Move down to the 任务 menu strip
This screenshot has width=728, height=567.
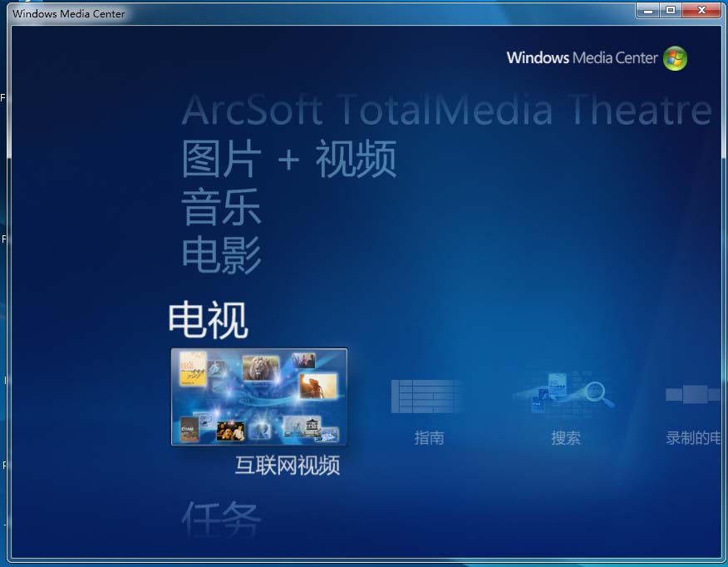tap(221, 519)
